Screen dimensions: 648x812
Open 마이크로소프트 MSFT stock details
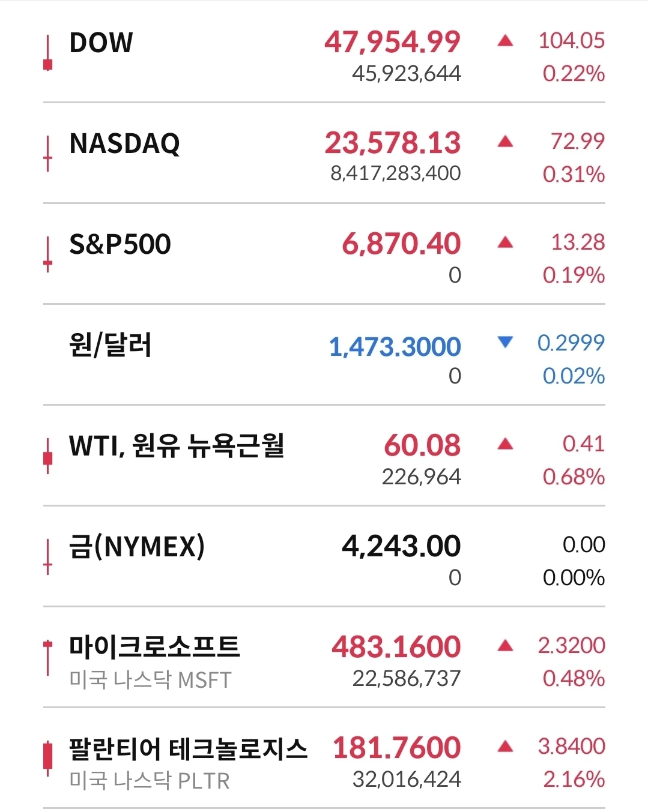click(324, 658)
